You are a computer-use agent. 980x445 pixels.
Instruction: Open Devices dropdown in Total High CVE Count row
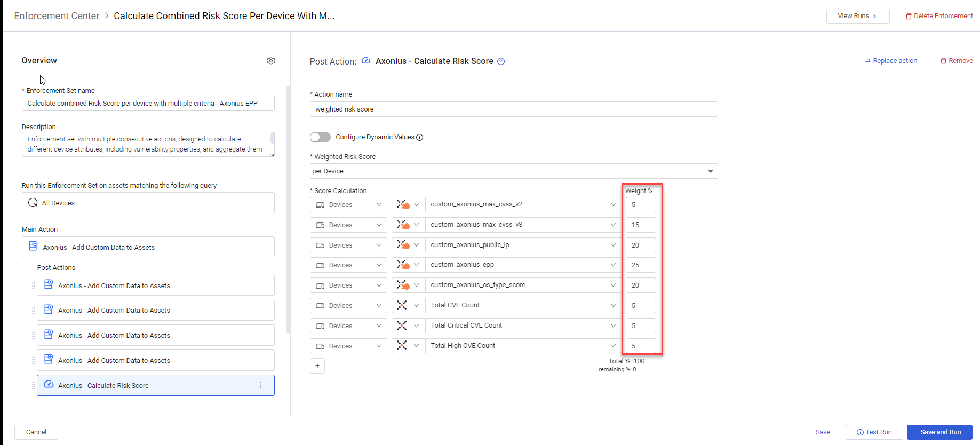point(348,346)
